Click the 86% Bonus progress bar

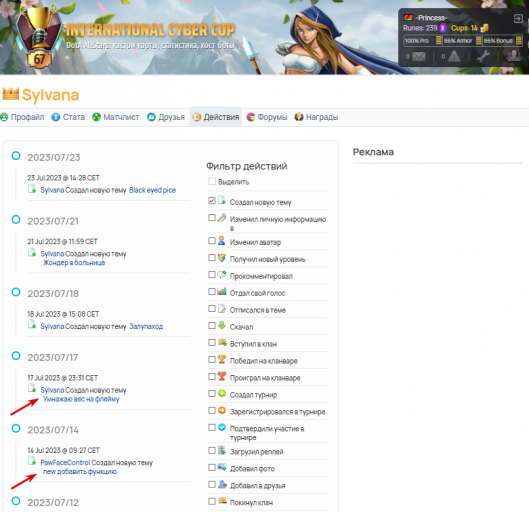tap(502, 41)
